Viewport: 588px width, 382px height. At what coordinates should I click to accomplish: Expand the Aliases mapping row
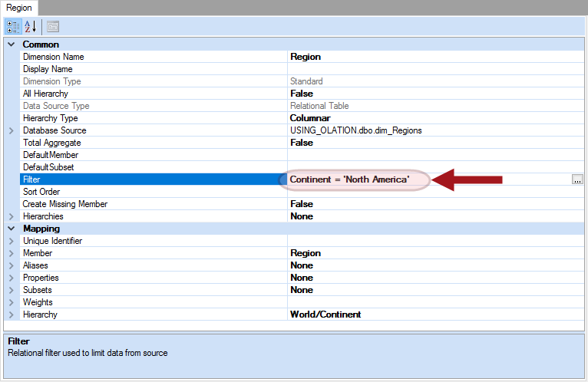(11, 265)
